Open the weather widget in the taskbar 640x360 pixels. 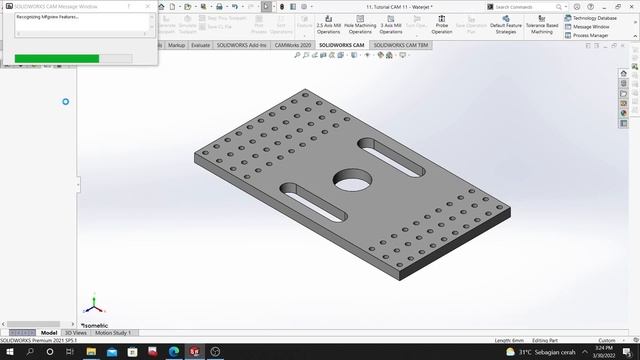pyautogui.click(x=540, y=352)
